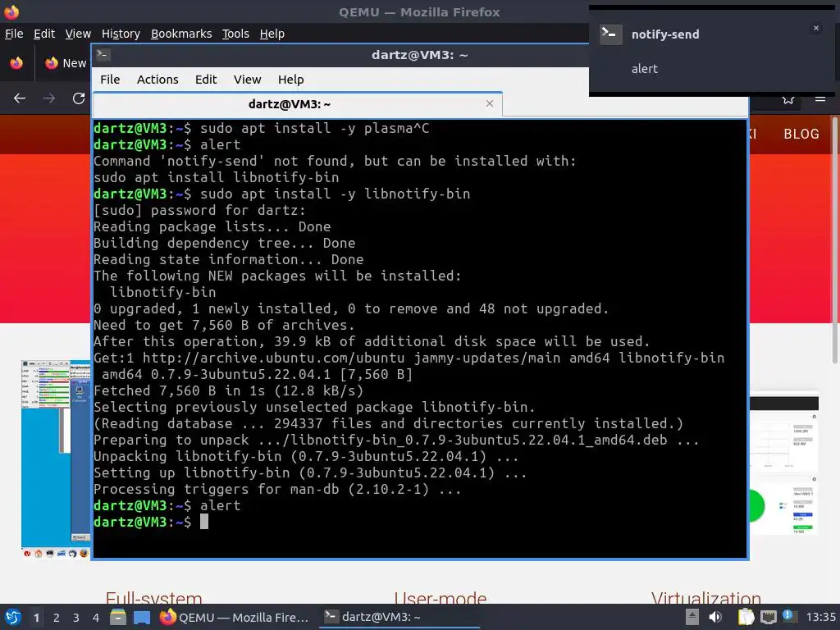The height and width of the screenshot is (630, 840).
Task: Open Firefox Help menu
Action: [272, 34]
